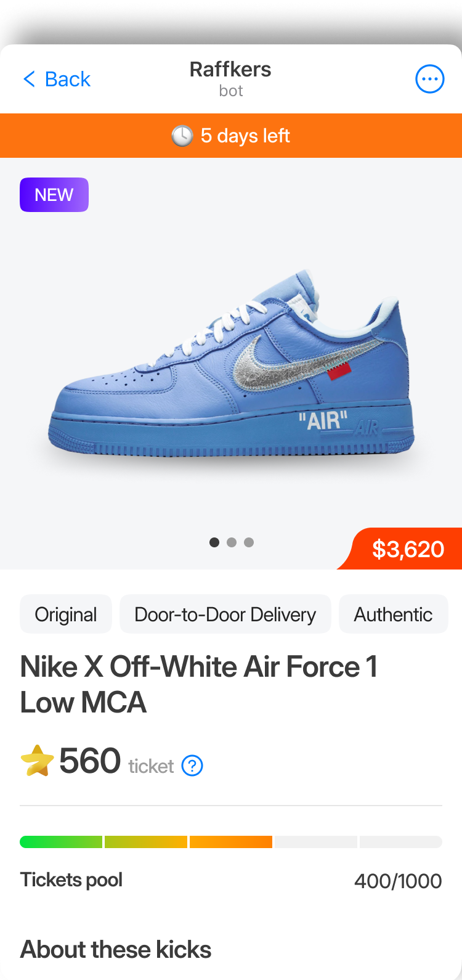The image size is (462, 980).
Task: Select the Authentic tag chip
Action: [x=394, y=614]
